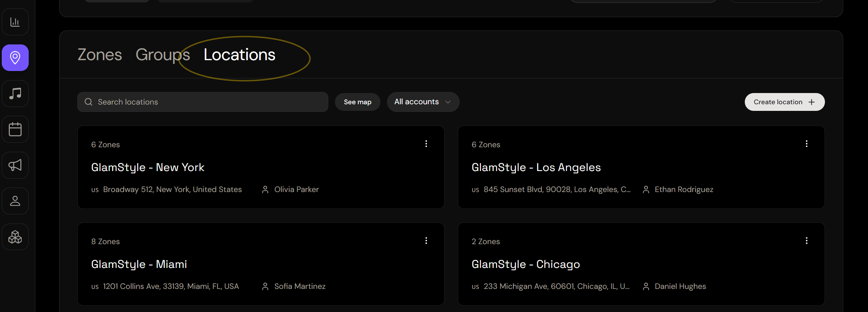Viewport: 868px width, 312px height.
Task: Open the music note sidebar icon
Action: coord(15,93)
